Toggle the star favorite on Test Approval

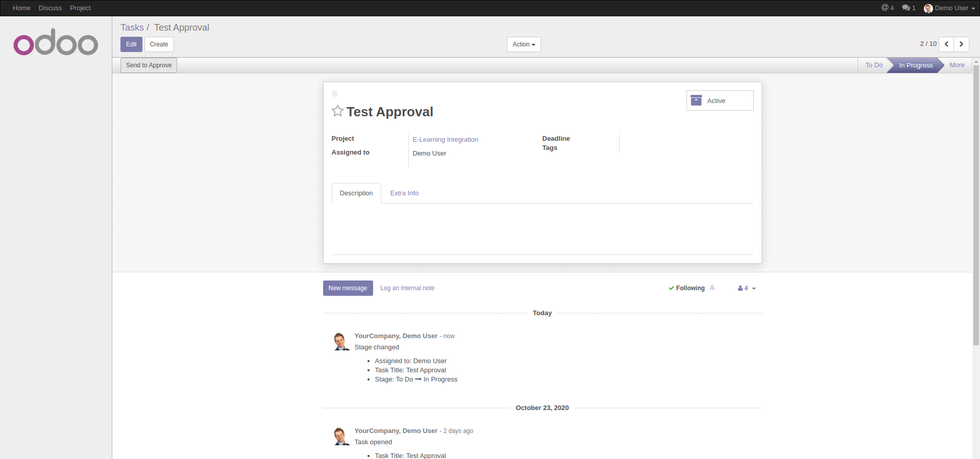pyautogui.click(x=337, y=111)
